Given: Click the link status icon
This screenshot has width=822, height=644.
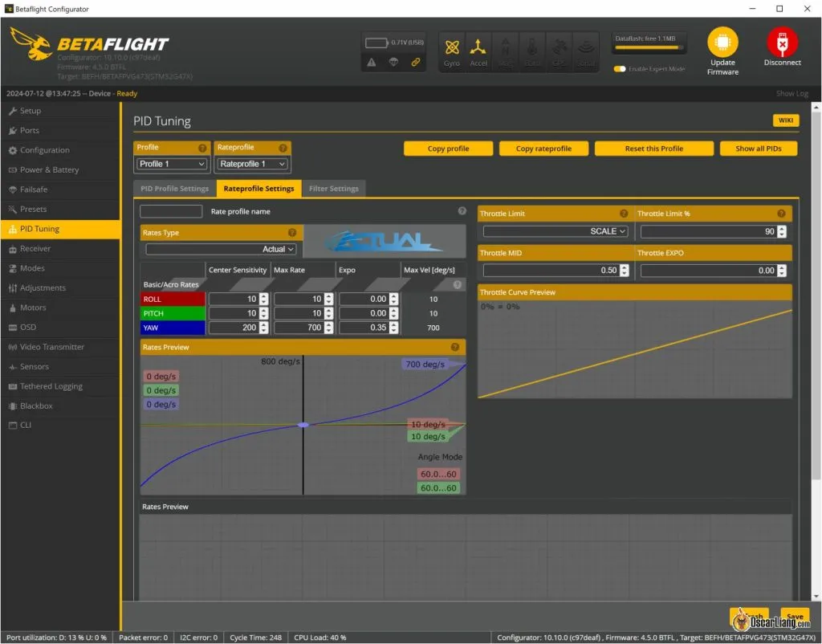Looking at the screenshot, I should pyautogui.click(x=415, y=63).
